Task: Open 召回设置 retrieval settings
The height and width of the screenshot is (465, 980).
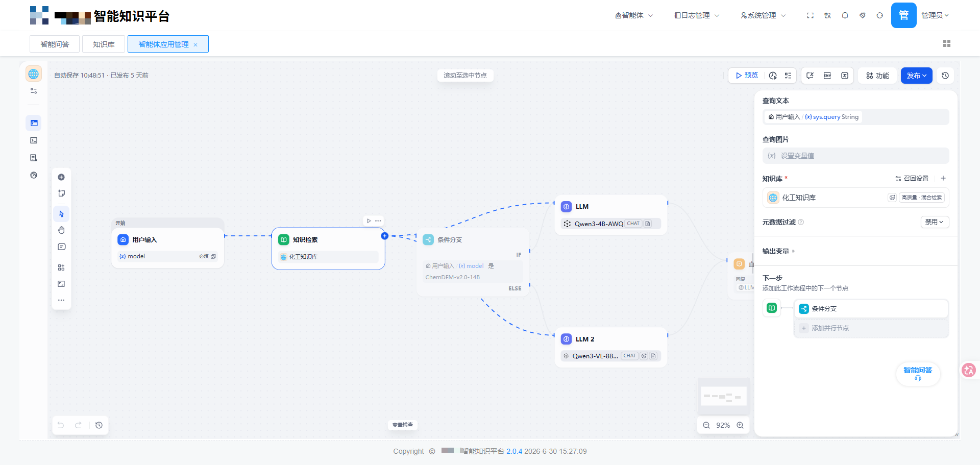Action: click(912, 179)
